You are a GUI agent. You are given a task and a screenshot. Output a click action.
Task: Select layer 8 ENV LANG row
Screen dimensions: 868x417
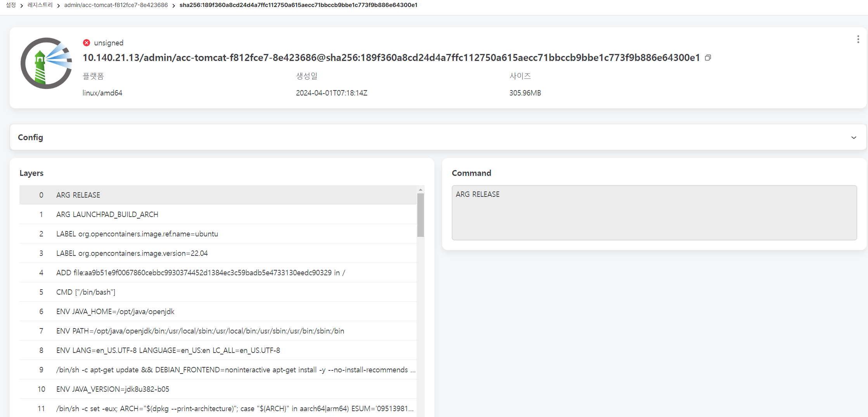(x=218, y=350)
